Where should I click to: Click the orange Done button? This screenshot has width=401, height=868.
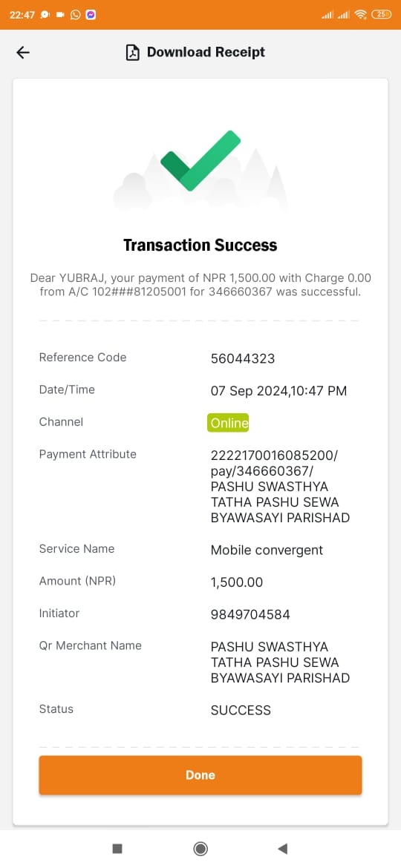[200, 775]
